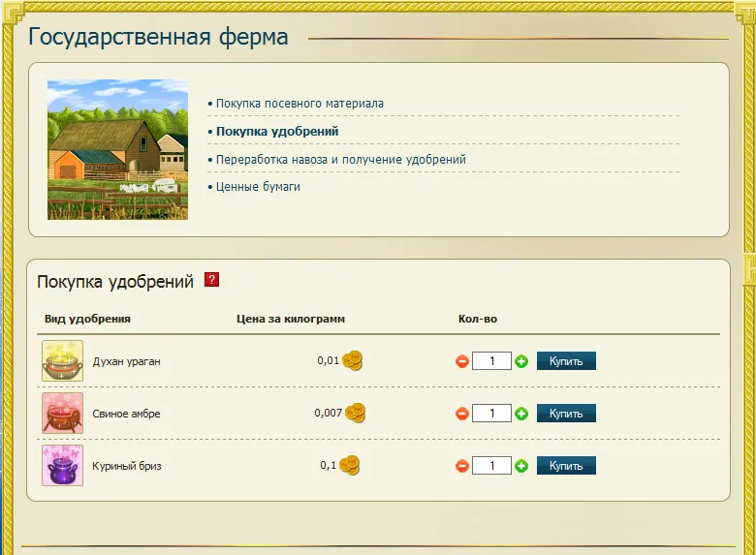Click the red question mark help icon

[x=212, y=280]
